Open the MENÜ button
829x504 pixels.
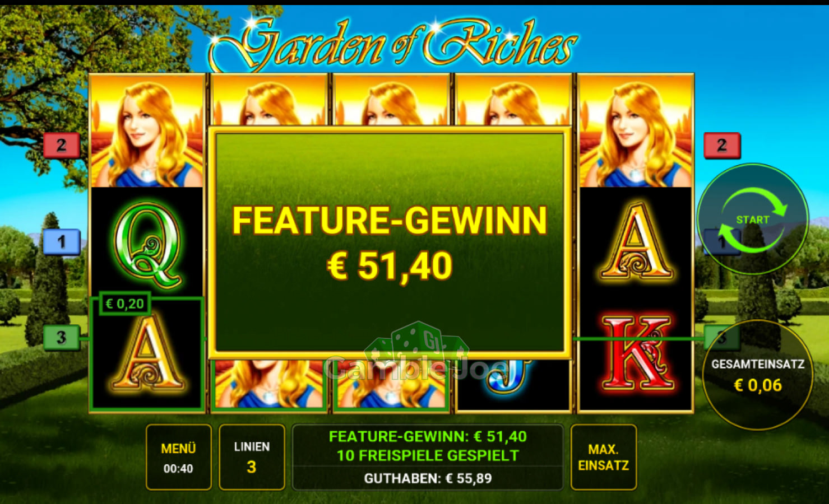pyautogui.click(x=179, y=458)
